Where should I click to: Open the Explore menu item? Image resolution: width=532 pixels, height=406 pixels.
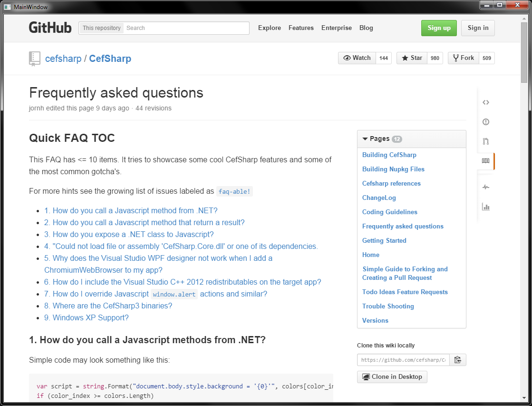(270, 28)
